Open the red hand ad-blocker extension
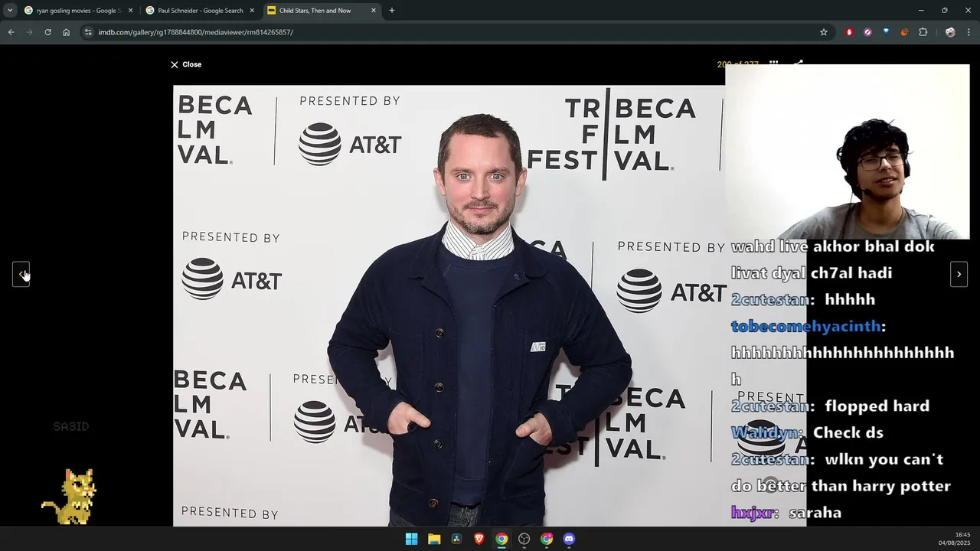 tap(849, 32)
